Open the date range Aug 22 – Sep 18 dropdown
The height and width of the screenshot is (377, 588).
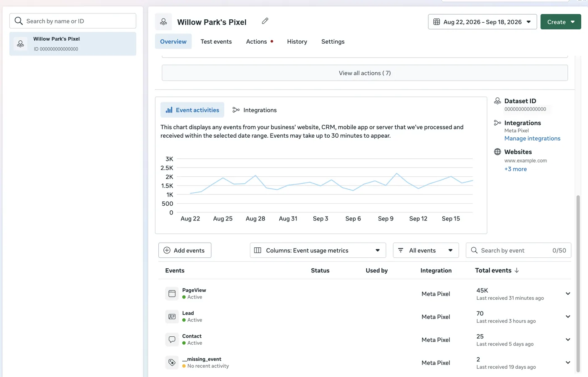click(483, 22)
